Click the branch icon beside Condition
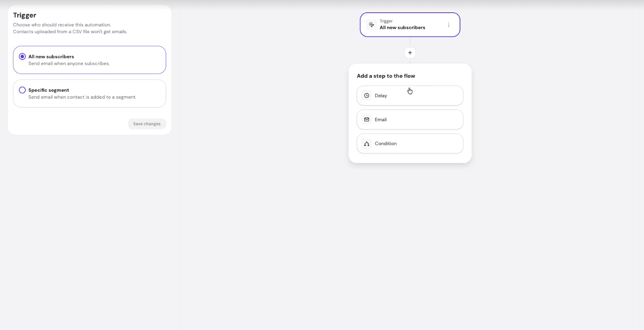Screen dimensions: 644x330 pos(366,143)
